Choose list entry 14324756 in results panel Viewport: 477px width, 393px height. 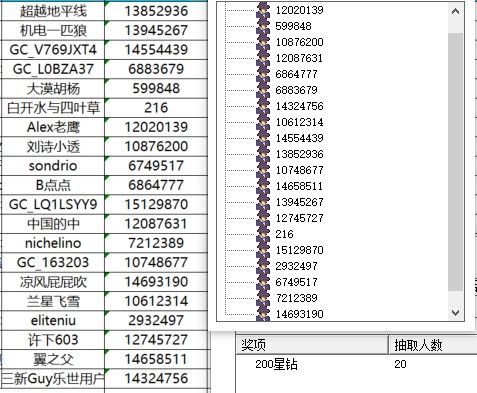pyautogui.click(x=299, y=106)
